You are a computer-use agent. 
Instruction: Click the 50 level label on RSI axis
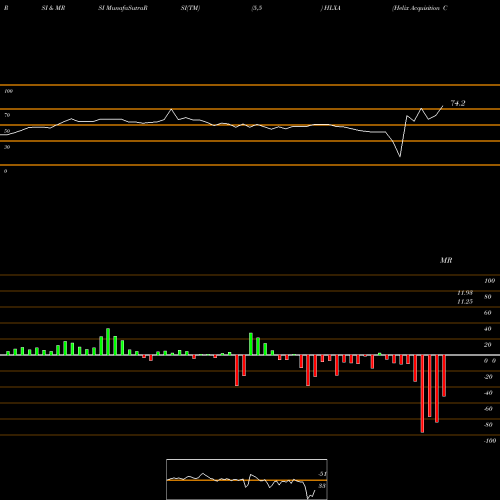[7, 131]
